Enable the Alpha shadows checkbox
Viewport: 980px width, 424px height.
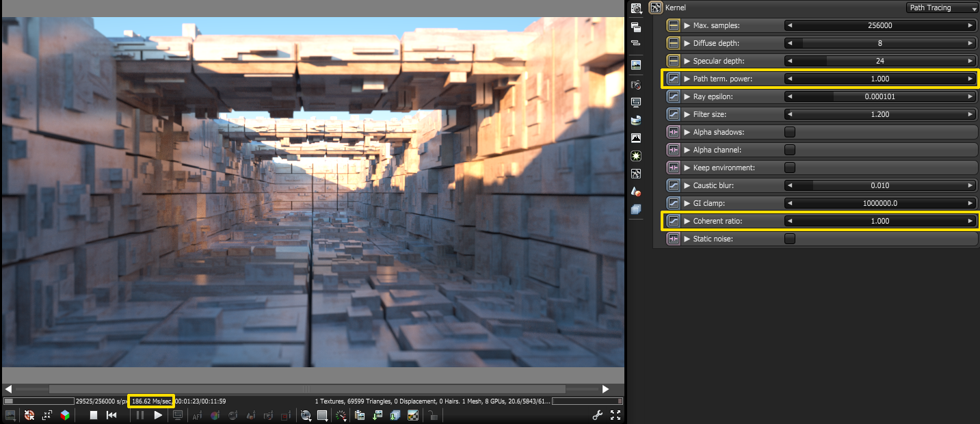(x=790, y=132)
